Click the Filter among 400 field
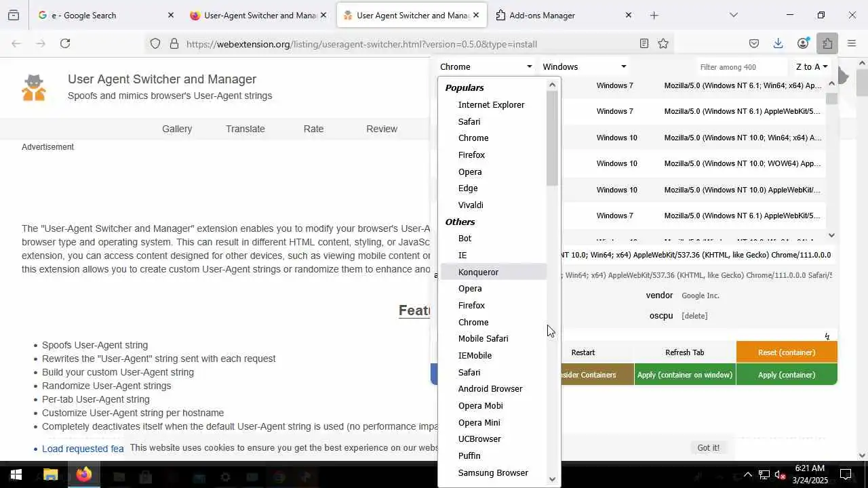This screenshot has height=488, width=868. pyautogui.click(x=741, y=66)
